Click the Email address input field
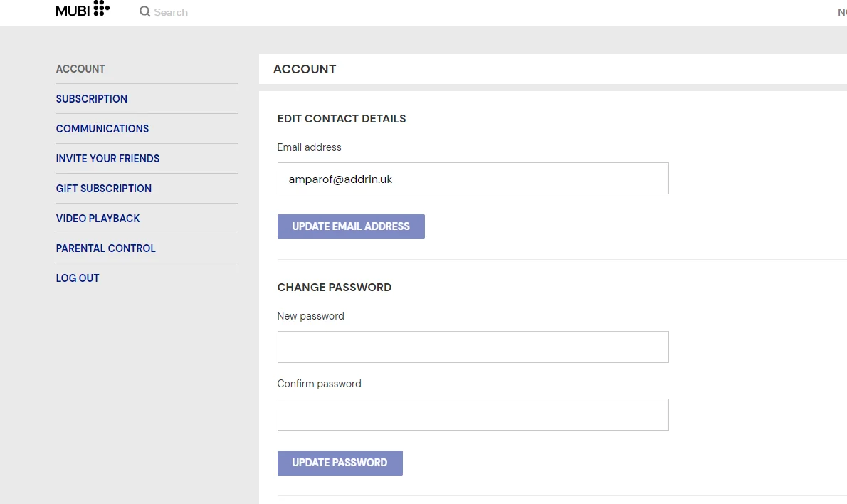Screen dimensions: 847x504 pyautogui.click(x=473, y=178)
